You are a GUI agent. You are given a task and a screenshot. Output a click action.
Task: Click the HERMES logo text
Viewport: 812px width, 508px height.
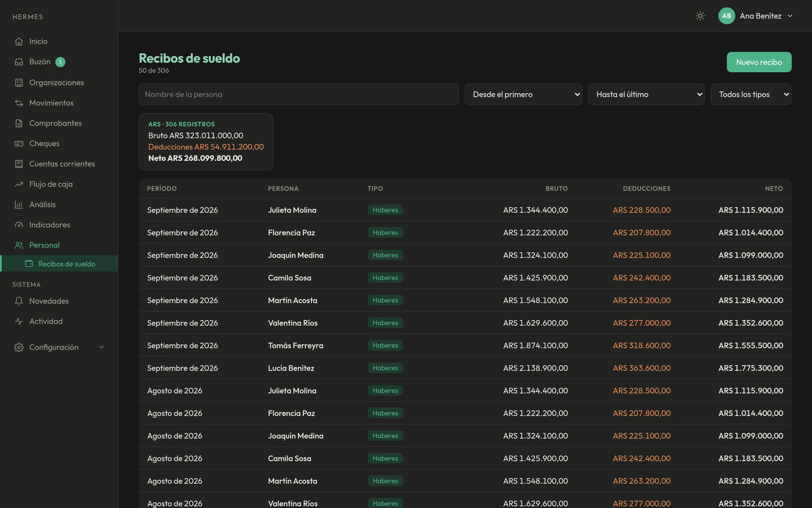(28, 17)
